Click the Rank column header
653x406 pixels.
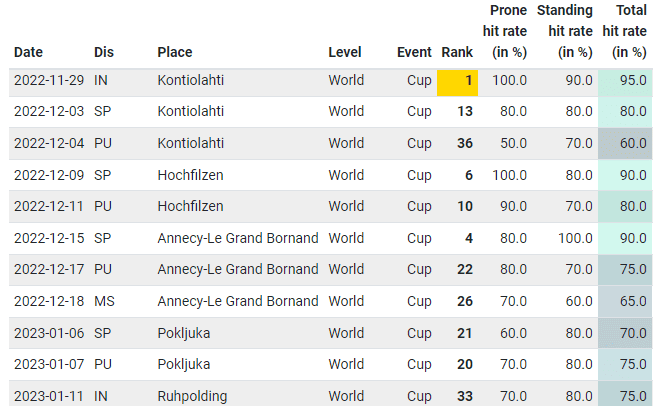pos(457,52)
